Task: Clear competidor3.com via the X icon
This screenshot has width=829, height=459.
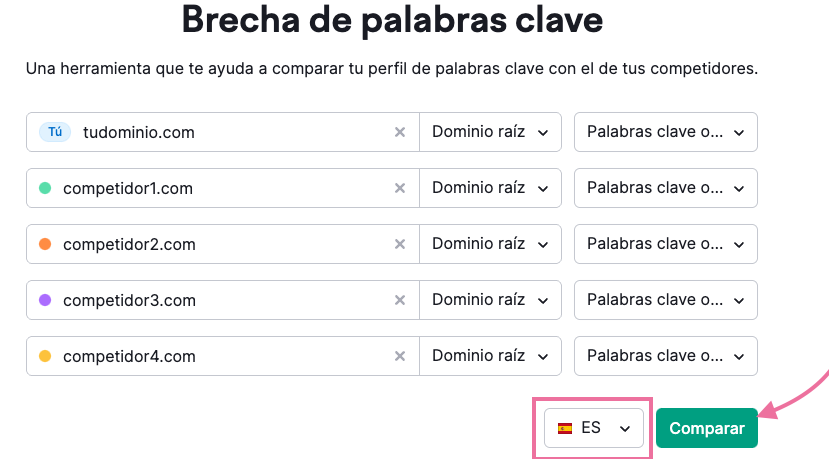Action: click(x=400, y=300)
